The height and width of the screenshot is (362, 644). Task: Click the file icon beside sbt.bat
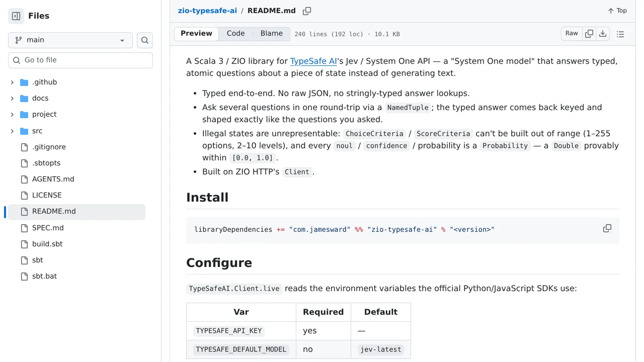point(24,276)
